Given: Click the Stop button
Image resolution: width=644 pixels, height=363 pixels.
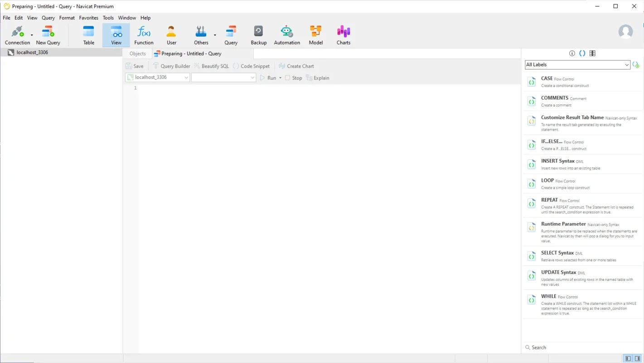Looking at the screenshot, I should click(x=293, y=78).
